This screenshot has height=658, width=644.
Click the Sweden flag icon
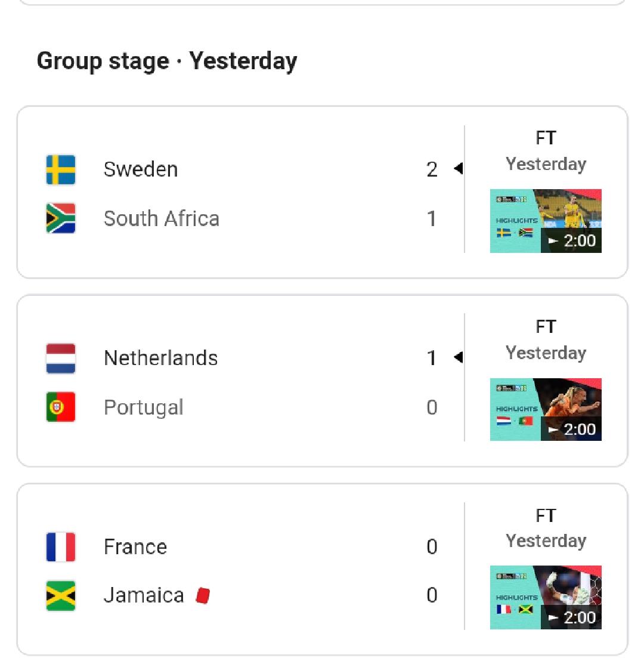[x=61, y=169]
